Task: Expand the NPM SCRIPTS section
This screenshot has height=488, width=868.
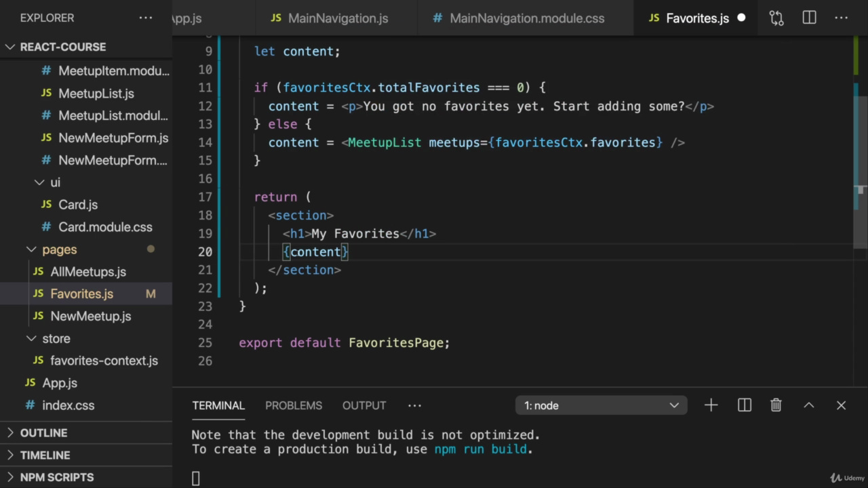Action: tap(57, 477)
